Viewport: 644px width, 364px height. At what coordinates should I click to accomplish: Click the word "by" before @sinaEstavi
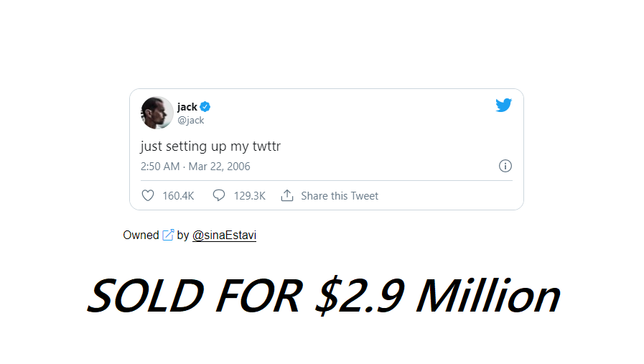tap(183, 235)
